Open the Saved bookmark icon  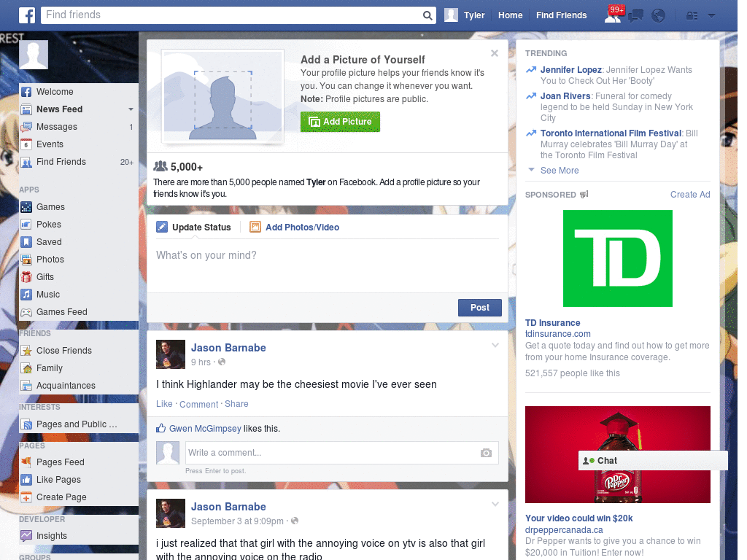click(26, 242)
